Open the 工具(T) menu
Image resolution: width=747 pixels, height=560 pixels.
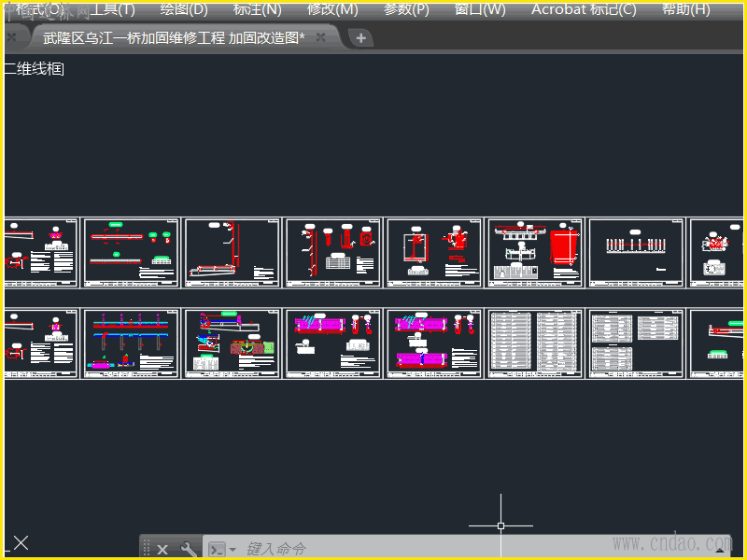(x=112, y=9)
